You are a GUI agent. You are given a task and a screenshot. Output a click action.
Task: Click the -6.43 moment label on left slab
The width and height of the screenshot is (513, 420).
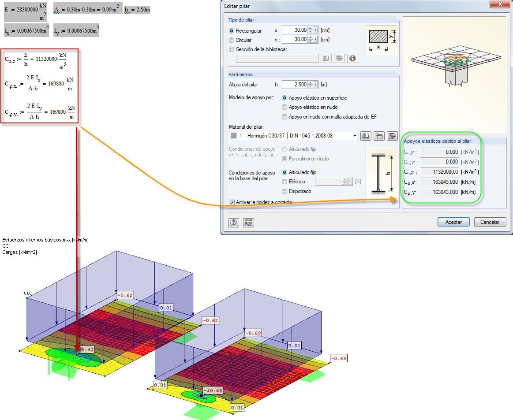pyautogui.click(x=87, y=349)
